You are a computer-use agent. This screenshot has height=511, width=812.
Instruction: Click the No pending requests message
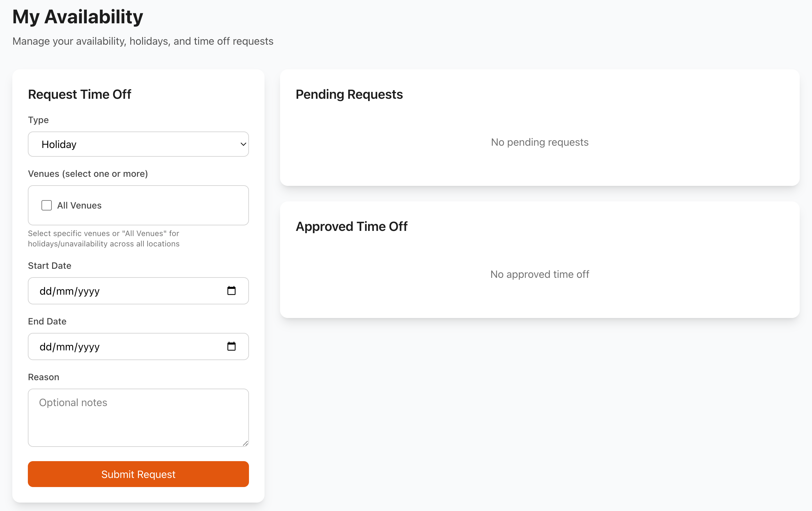[539, 142]
